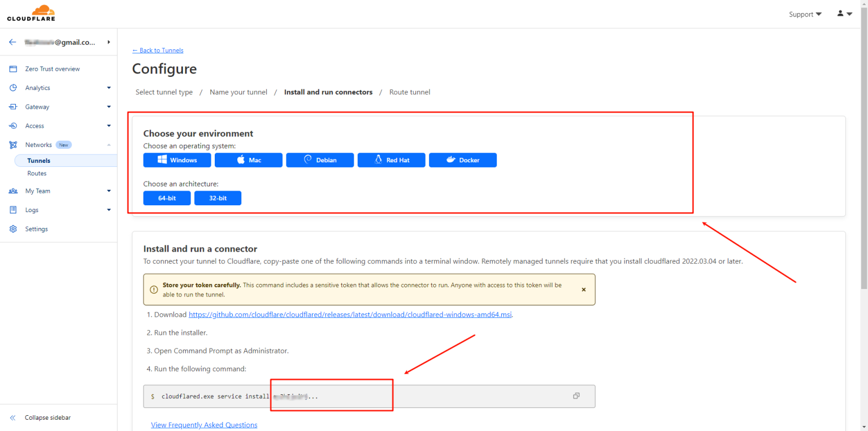Click the Settings gear in the sidebar
The width and height of the screenshot is (868, 431).
click(12, 229)
